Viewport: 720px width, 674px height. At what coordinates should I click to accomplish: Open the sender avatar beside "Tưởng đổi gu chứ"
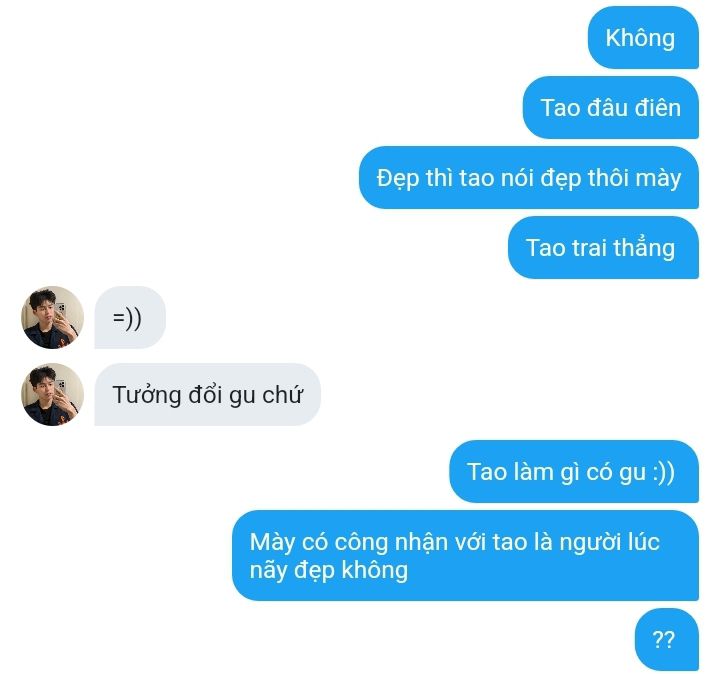point(52,394)
